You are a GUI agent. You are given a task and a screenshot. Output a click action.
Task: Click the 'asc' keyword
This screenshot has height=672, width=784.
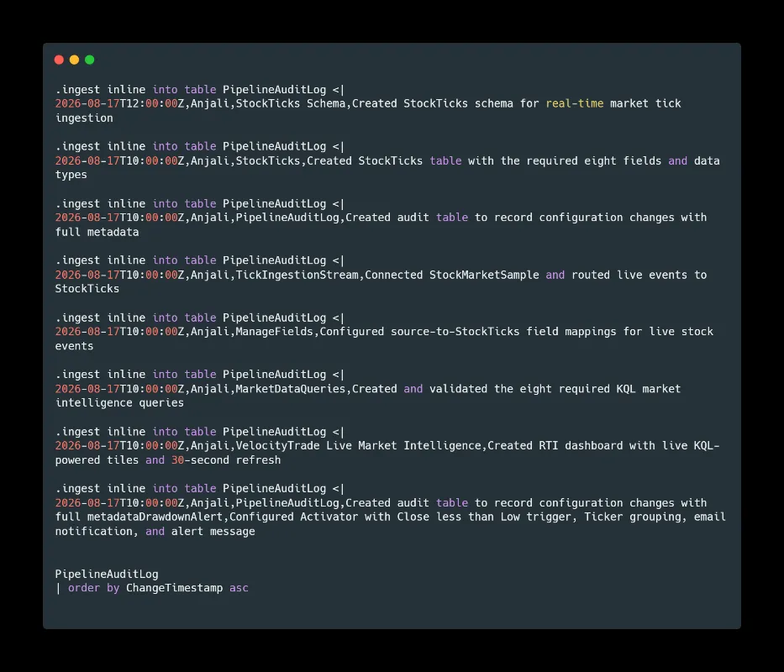239,588
